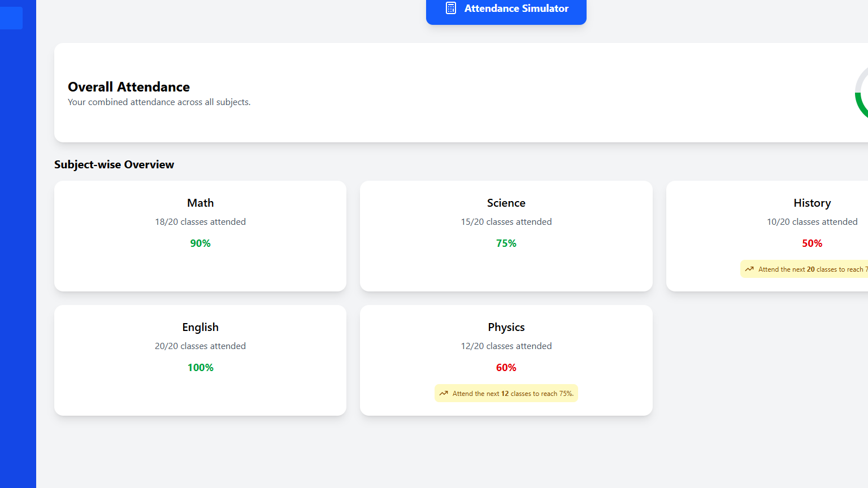Screen dimensions: 868x488
Task: Click the calculator icon on Attendance Simulator
Action: click(x=451, y=8)
